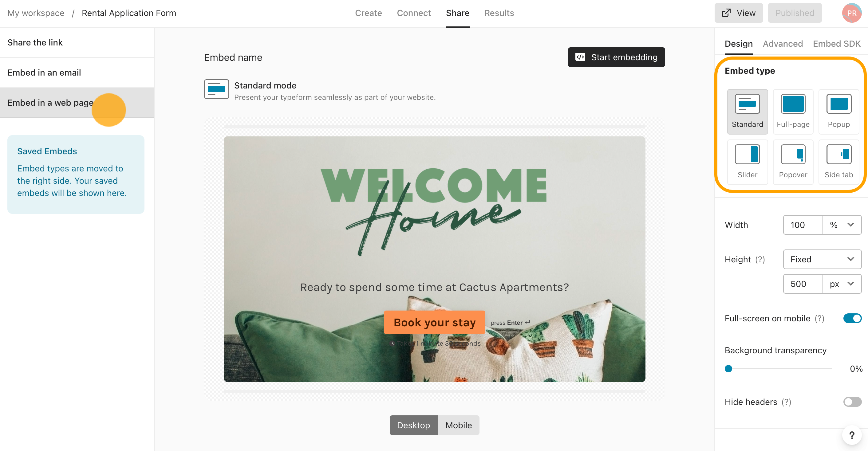Enable background transparency slider toggle
868x451 pixels.
pyautogui.click(x=728, y=367)
